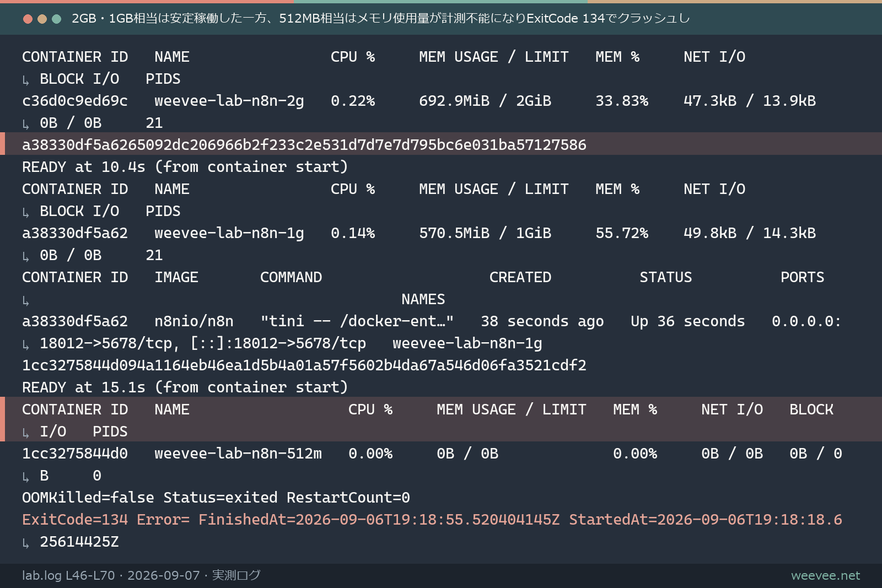Select port mapping 18012->5678/tcp, line
Viewport: 882px width, 588px height.
203,343
